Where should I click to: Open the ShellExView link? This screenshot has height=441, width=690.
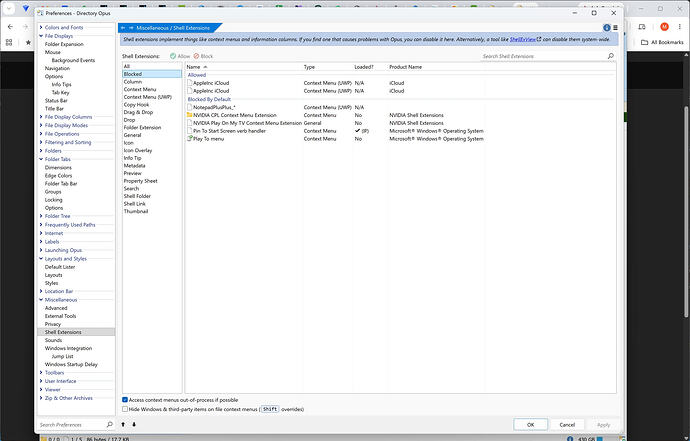pos(525,39)
